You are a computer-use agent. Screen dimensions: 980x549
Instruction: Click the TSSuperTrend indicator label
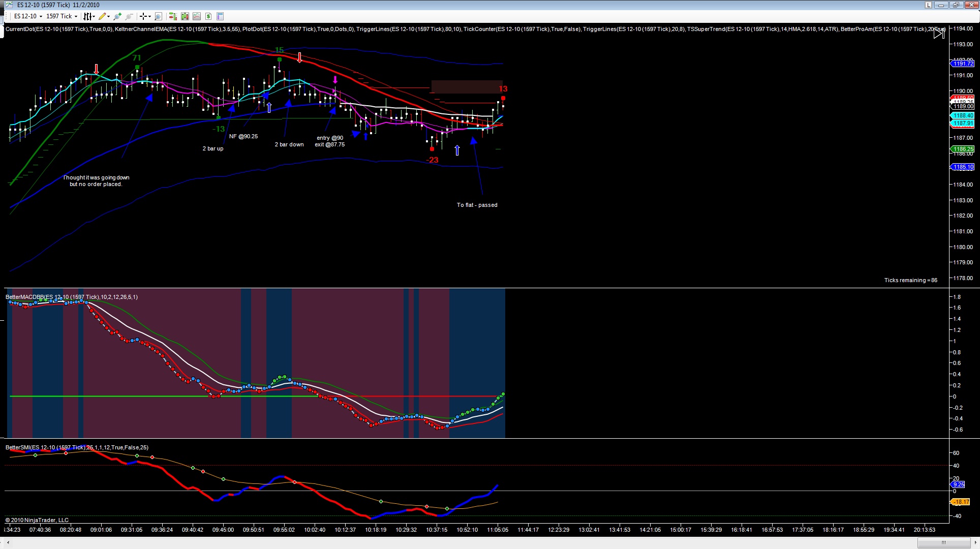tap(762, 29)
